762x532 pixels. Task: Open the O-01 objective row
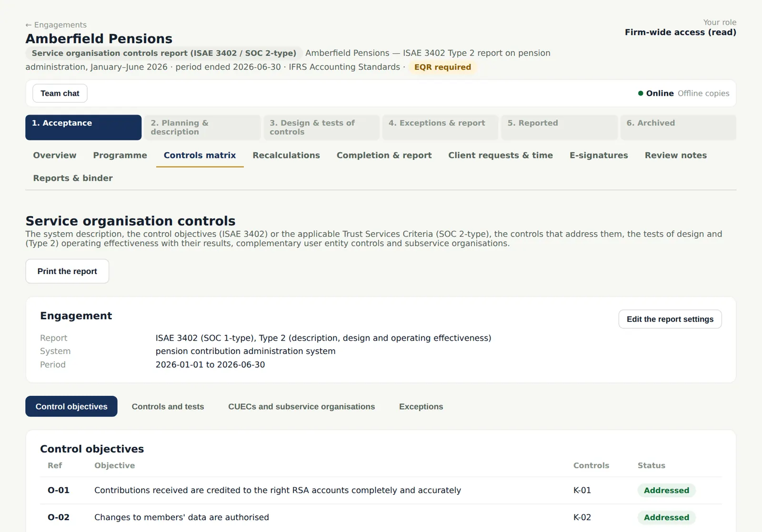tap(381, 491)
